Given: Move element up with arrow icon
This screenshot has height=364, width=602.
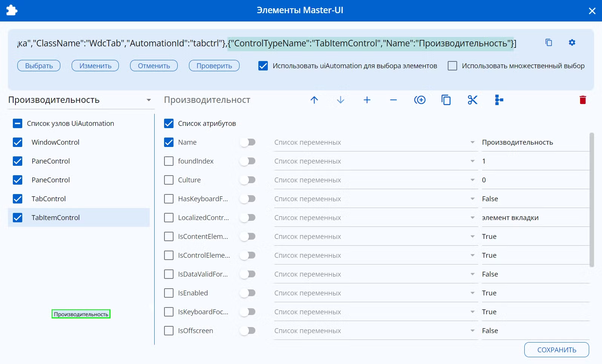Looking at the screenshot, I should (x=314, y=100).
